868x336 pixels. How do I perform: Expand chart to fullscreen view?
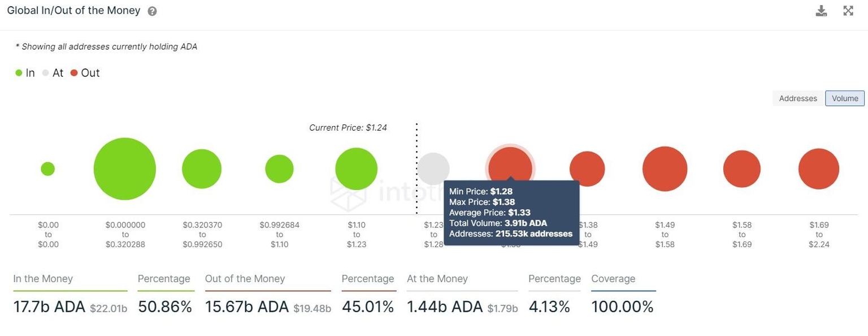click(848, 11)
